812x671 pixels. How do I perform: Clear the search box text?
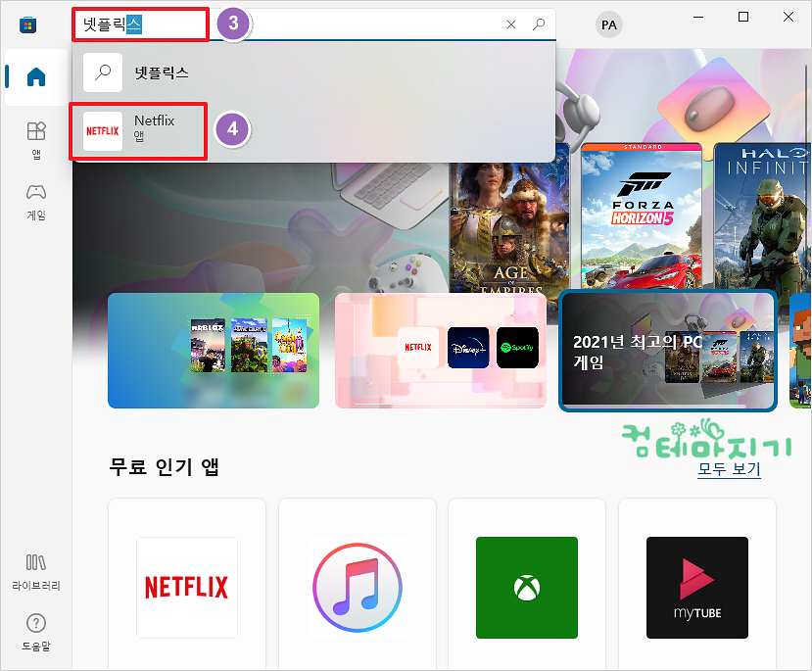click(511, 24)
